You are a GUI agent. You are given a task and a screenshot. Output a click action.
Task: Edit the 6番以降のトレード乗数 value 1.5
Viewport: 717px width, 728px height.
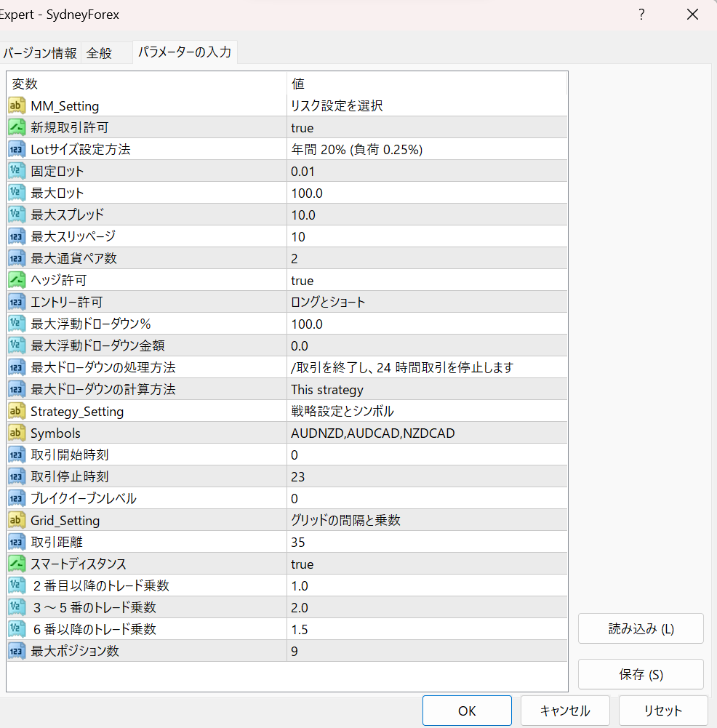[x=427, y=629]
